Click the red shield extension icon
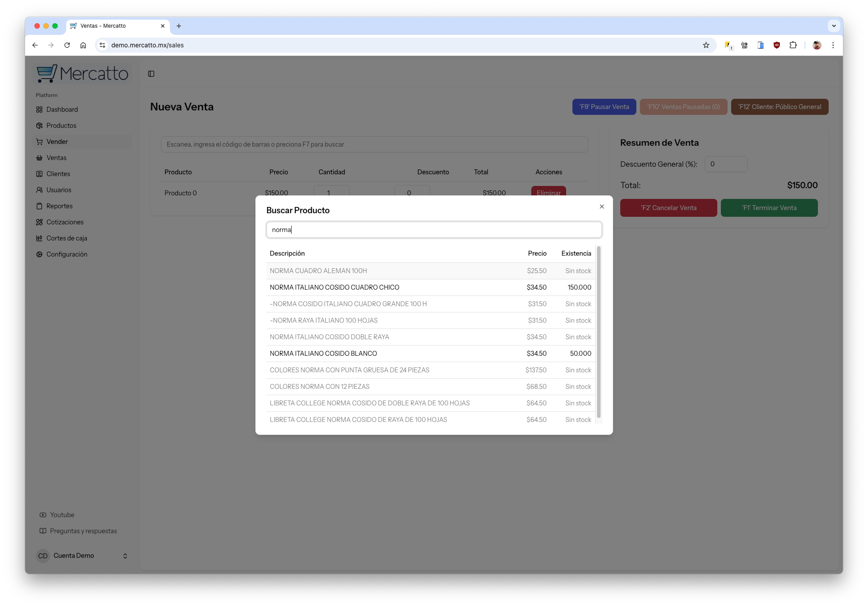The height and width of the screenshot is (607, 868). 777,45
